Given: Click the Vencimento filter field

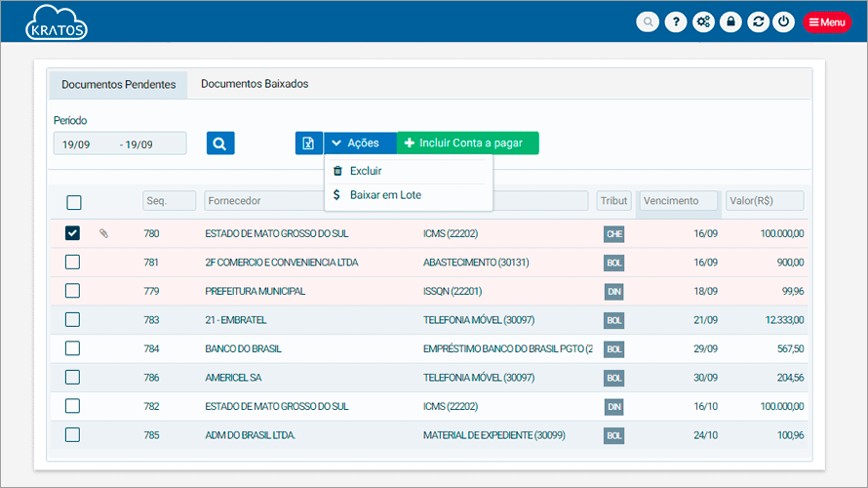Looking at the screenshot, I should click(x=678, y=200).
